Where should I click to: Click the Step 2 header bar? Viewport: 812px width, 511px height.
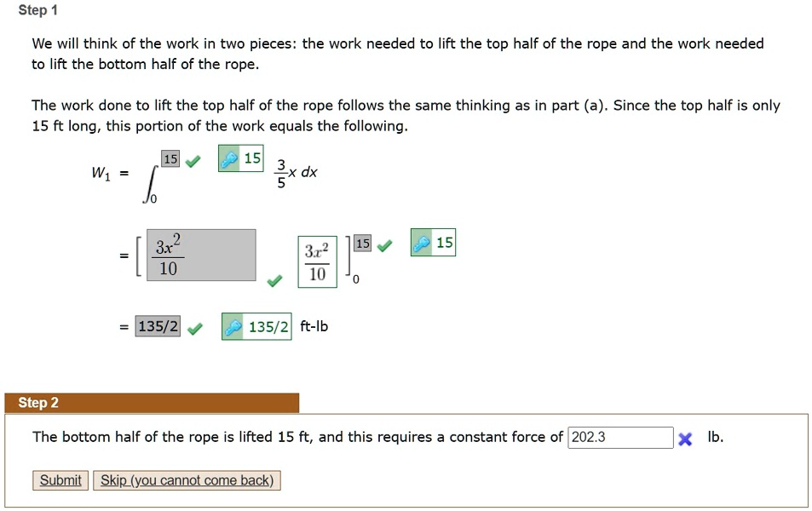pyautogui.click(x=153, y=403)
